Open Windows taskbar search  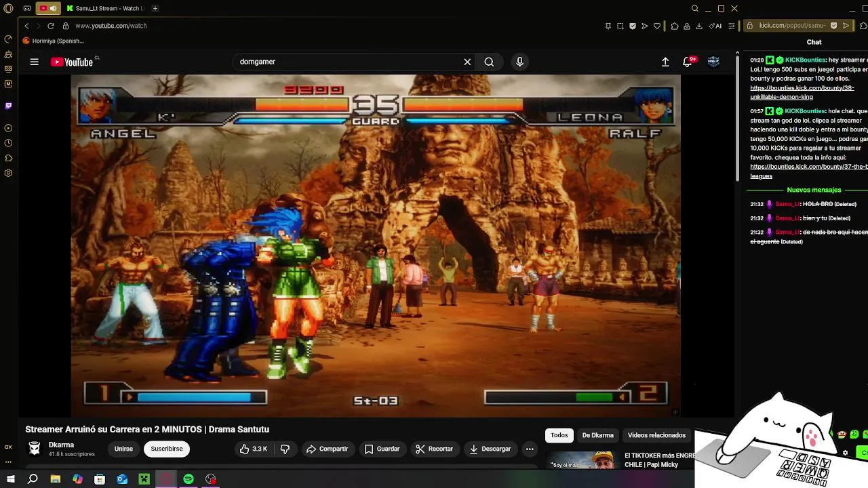coord(33,479)
